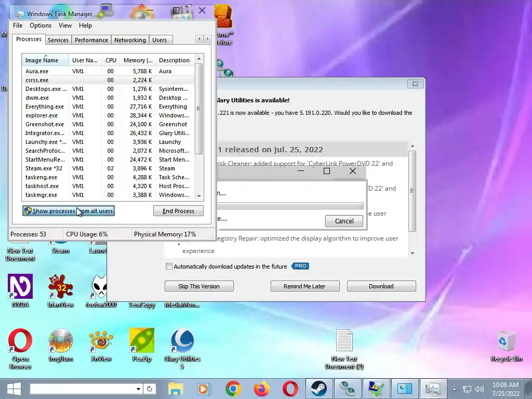Select the NVDA desktop shortcut
The width and height of the screenshot is (532, 399).
[x=20, y=291]
